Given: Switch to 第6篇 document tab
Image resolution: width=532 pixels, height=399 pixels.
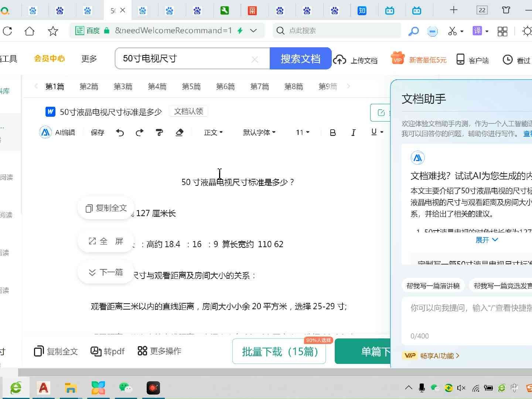Looking at the screenshot, I should (x=226, y=86).
